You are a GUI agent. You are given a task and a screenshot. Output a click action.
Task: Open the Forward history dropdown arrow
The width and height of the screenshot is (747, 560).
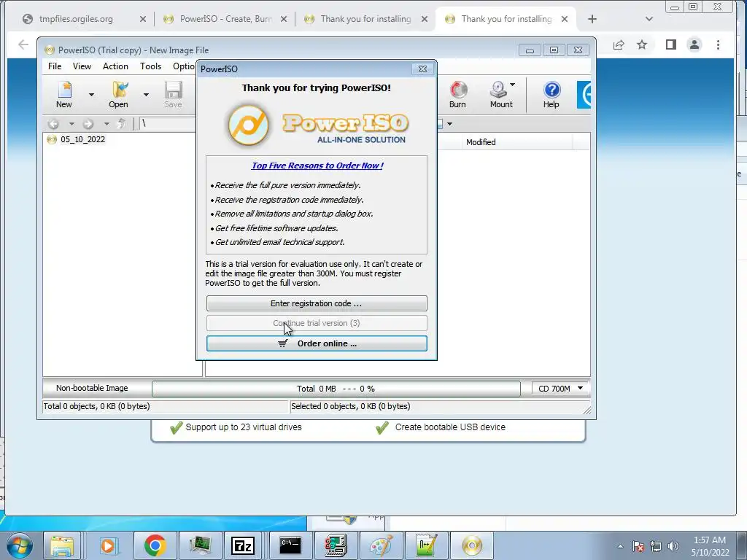point(107,124)
